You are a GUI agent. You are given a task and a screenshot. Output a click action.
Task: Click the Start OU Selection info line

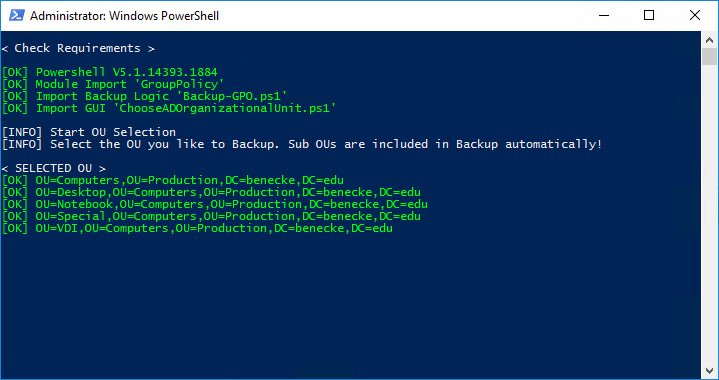point(89,132)
